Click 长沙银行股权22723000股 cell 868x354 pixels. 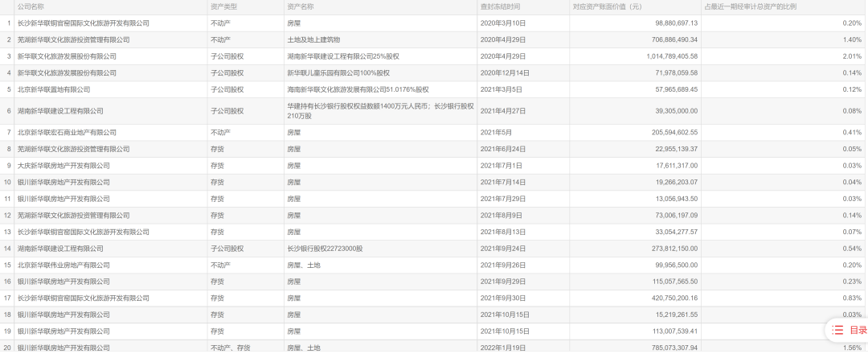coord(325,249)
